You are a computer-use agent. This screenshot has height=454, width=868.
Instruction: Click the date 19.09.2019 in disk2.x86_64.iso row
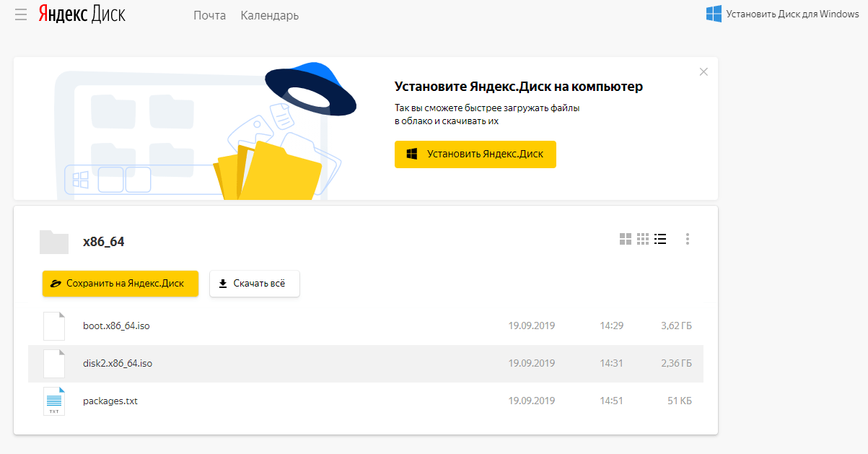click(532, 364)
